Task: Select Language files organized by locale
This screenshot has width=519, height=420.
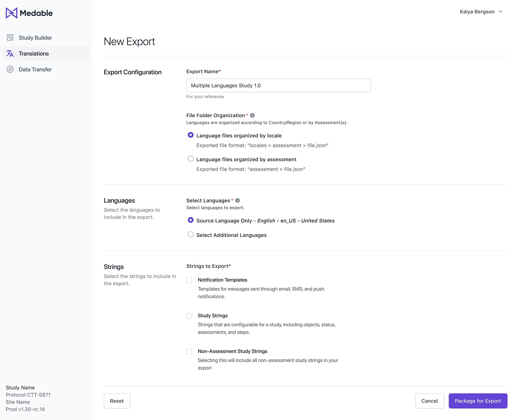Action: coord(190,135)
